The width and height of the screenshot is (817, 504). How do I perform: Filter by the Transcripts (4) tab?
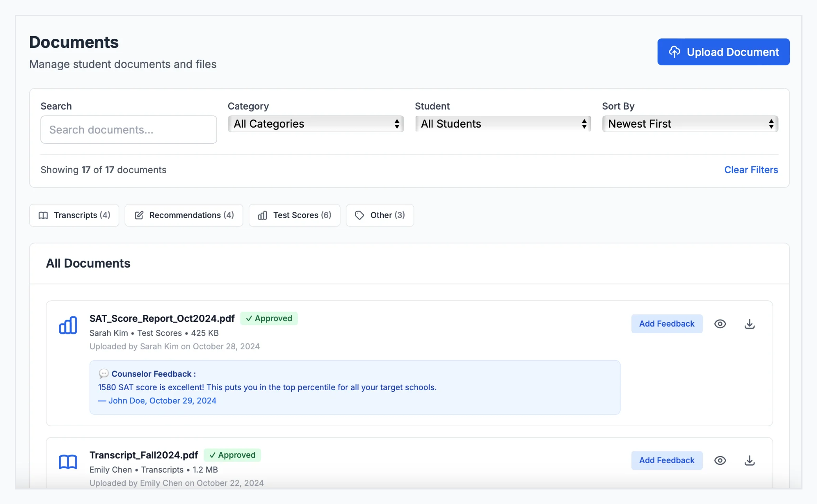point(74,215)
